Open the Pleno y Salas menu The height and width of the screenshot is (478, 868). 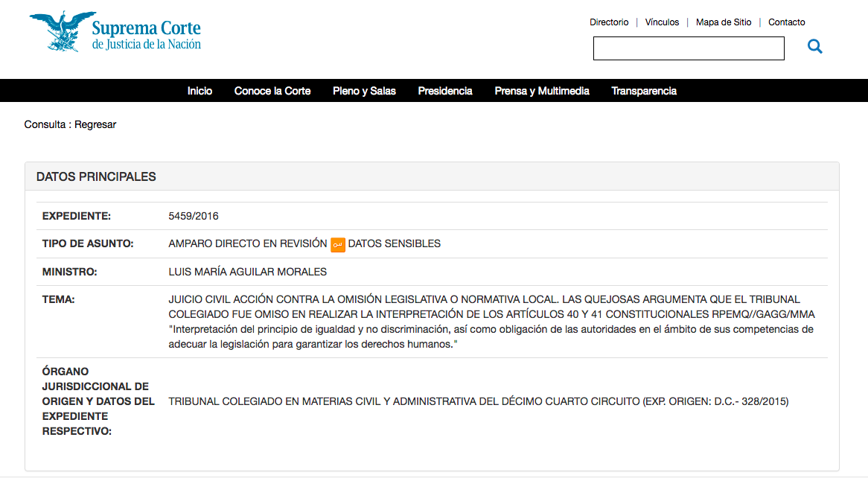point(364,91)
